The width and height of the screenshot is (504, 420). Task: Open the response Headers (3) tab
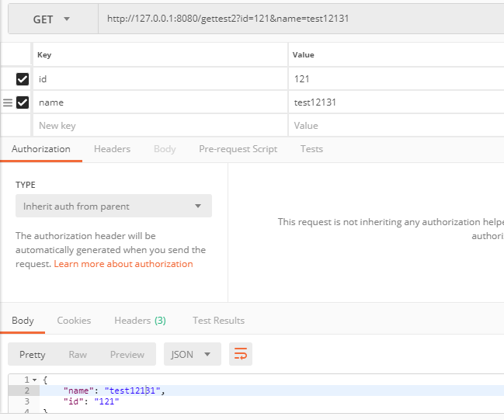[140, 321]
